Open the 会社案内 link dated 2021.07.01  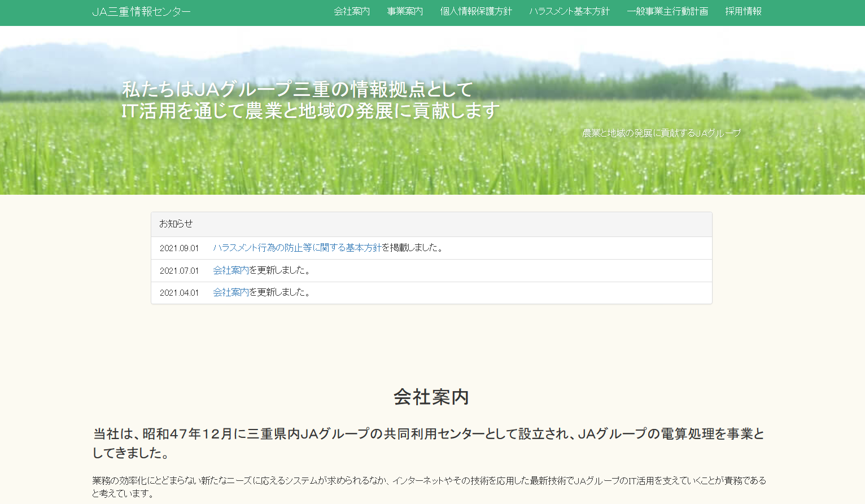pos(230,270)
